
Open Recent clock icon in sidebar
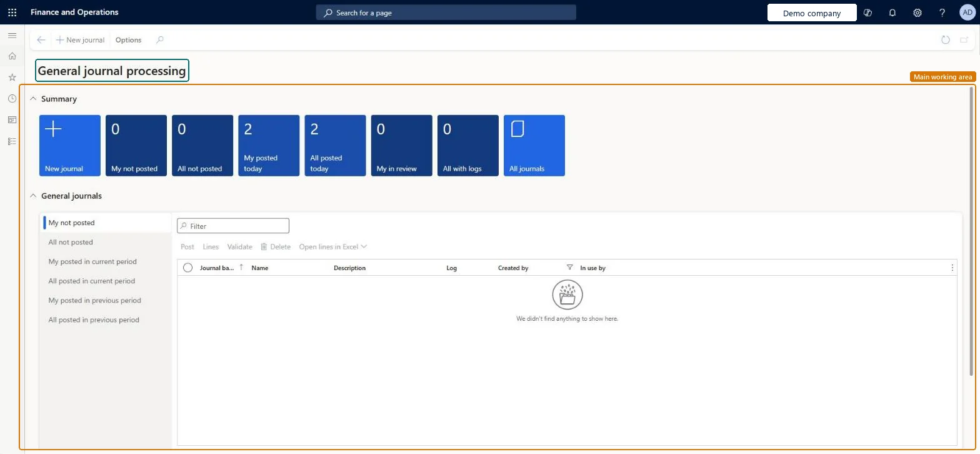point(12,99)
